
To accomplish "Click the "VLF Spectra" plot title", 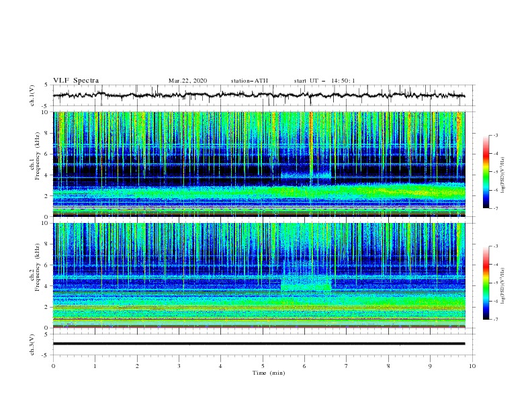I will click(x=76, y=81).
